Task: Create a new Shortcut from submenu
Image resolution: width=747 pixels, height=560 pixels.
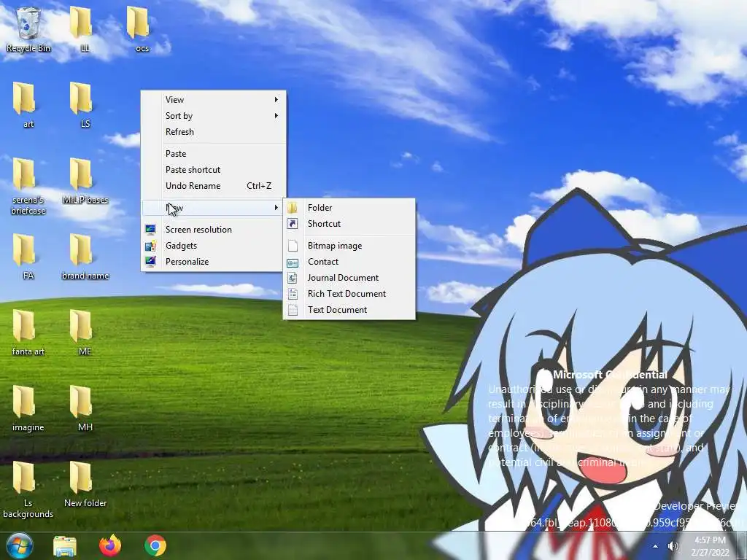Action: pyautogui.click(x=349, y=224)
